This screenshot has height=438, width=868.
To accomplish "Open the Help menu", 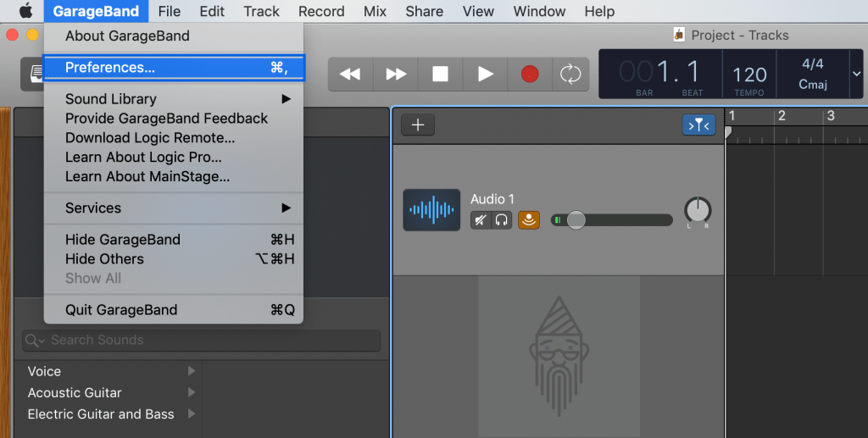I will 599,11.
